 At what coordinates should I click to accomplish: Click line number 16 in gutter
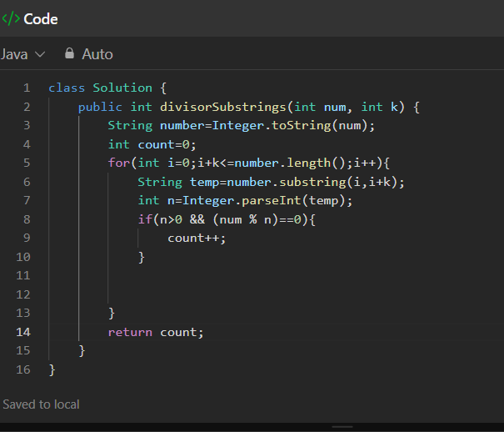[23, 369]
